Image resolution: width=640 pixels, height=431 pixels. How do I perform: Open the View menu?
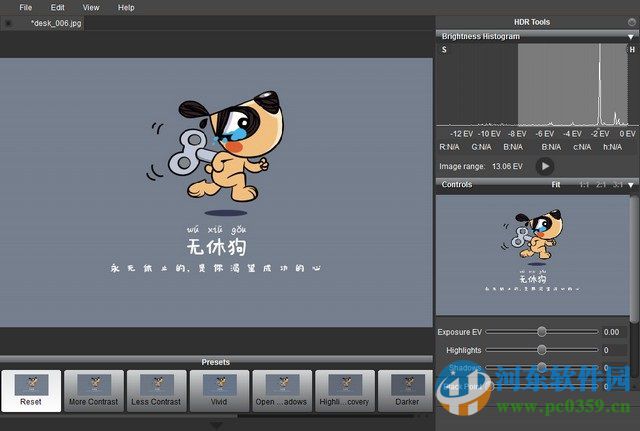click(x=91, y=7)
